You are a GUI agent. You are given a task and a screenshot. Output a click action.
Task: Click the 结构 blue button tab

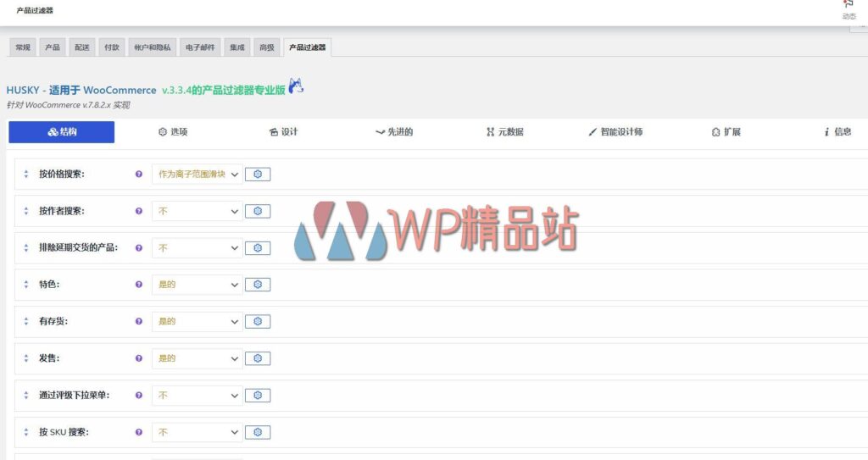(62, 132)
